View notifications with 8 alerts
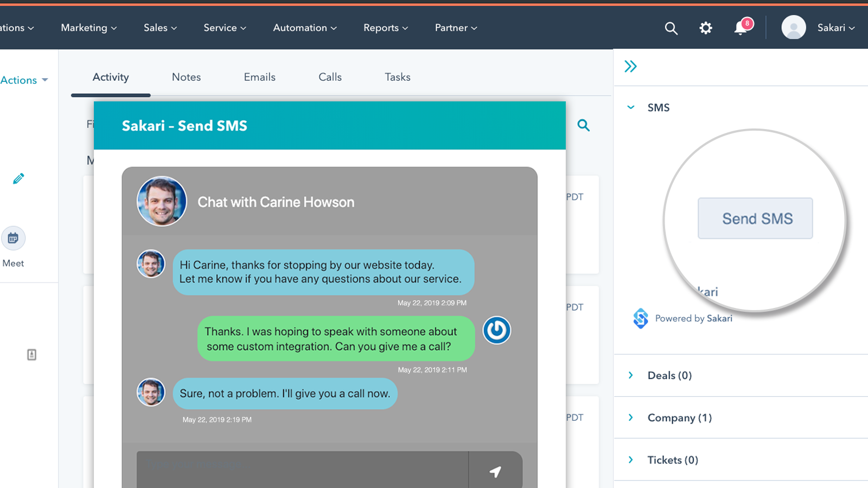The width and height of the screenshot is (868, 488). pos(739,29)
